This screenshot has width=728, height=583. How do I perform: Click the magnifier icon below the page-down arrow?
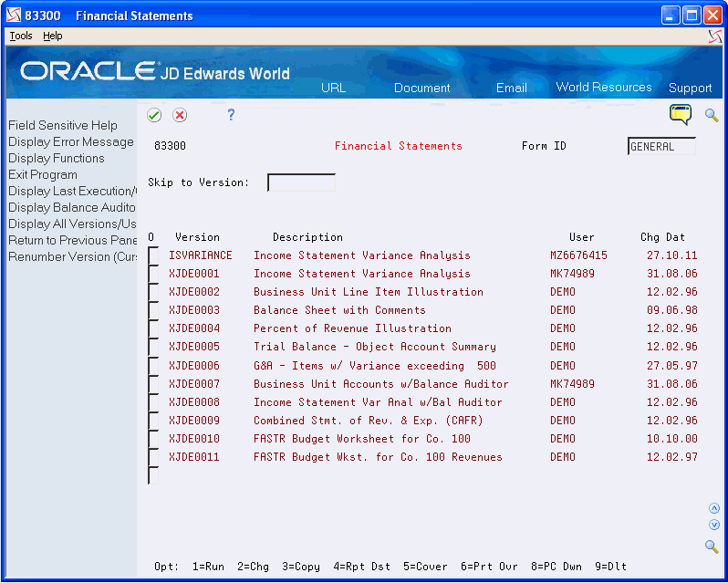click(712, 547)
